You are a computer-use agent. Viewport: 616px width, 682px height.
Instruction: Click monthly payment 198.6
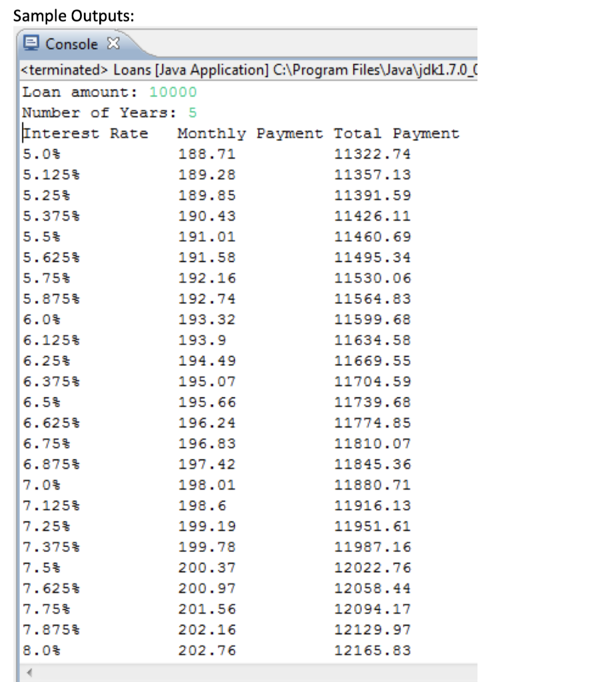[202, 506]
